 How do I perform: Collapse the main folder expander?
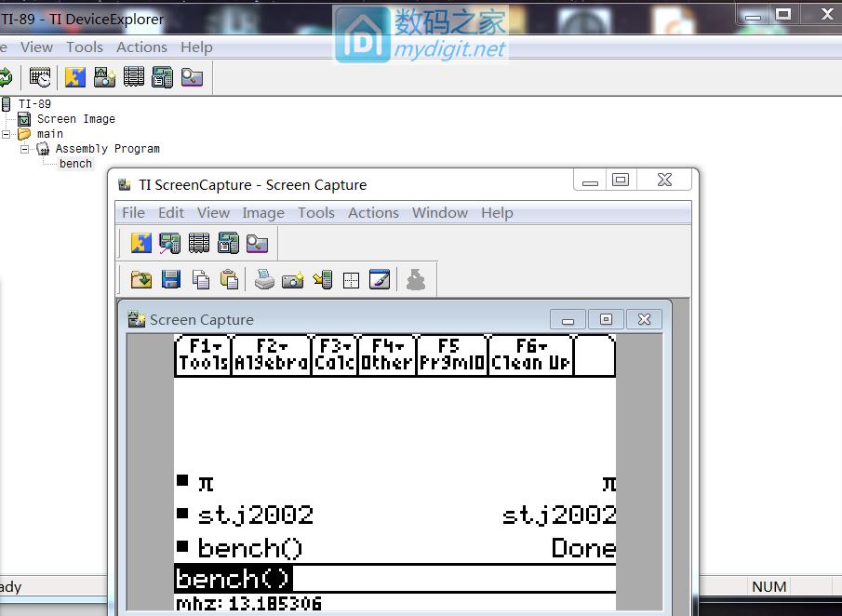pyautogui.click(x=6, y=134)
